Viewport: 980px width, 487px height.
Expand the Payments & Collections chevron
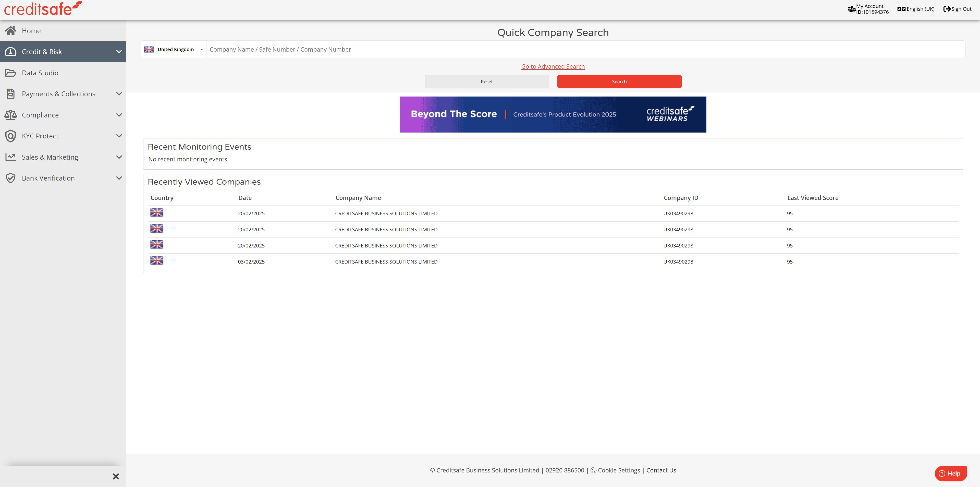pyautogui.click(x=119, y=94)
